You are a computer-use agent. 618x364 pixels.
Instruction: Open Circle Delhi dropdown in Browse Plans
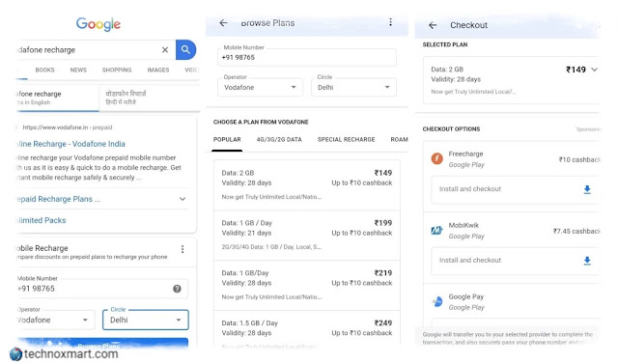pos(353,88)
